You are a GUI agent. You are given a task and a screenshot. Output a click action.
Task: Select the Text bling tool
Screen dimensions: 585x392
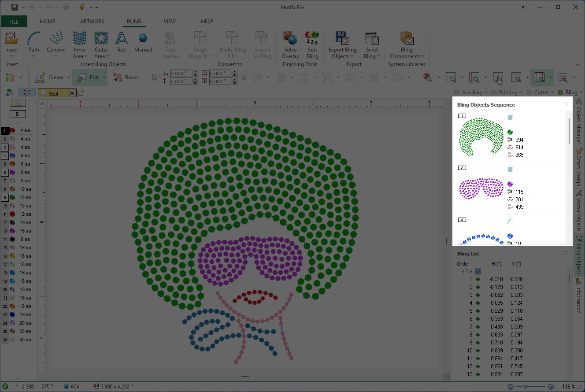pyautogui.click(x=121, y=42)
